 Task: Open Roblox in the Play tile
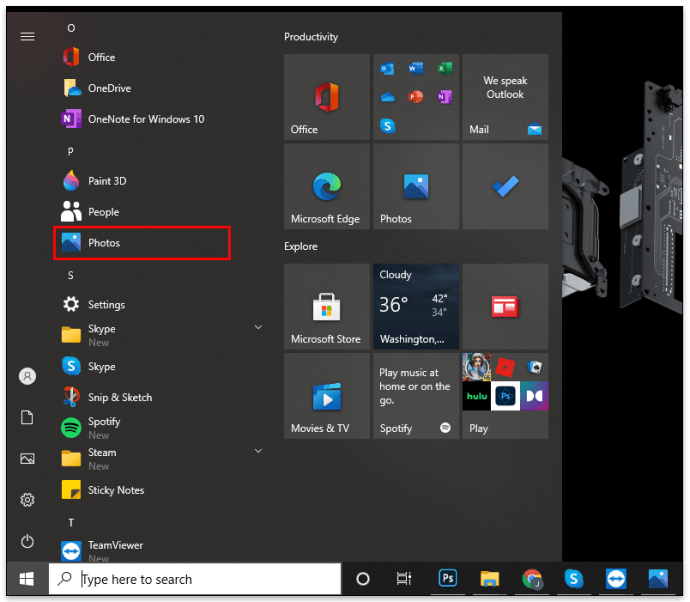coord(505,367)
